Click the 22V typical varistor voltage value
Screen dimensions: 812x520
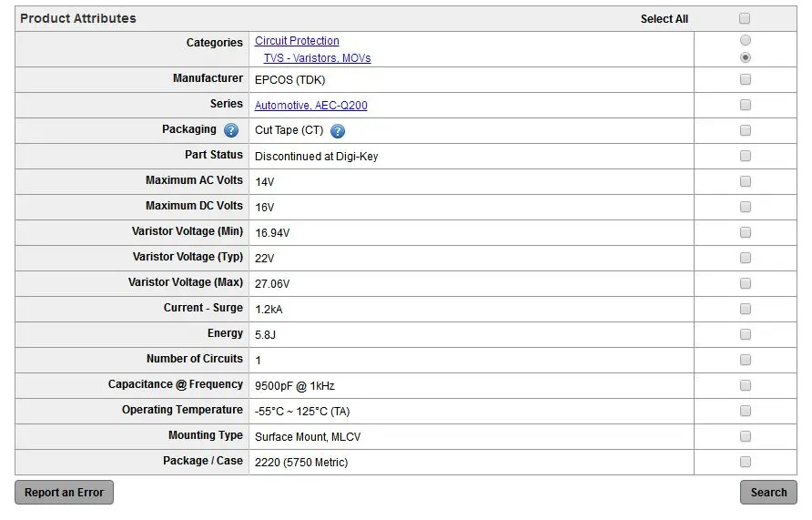point(265,259)
